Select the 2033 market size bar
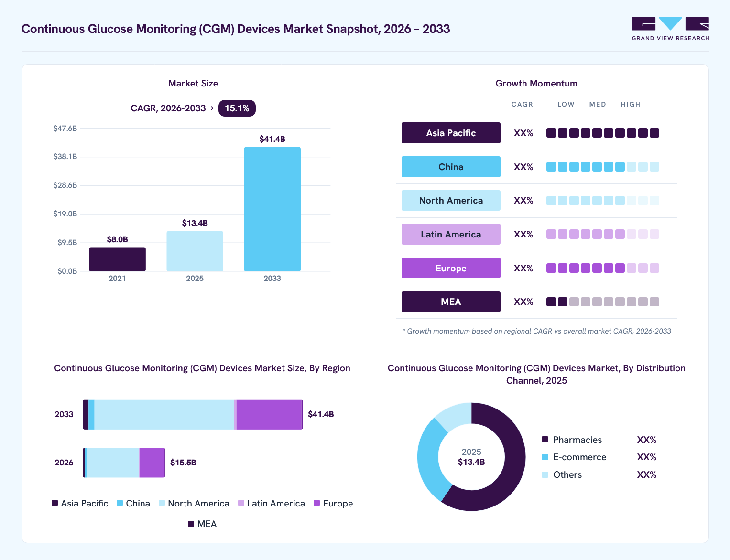 point(272,209)
